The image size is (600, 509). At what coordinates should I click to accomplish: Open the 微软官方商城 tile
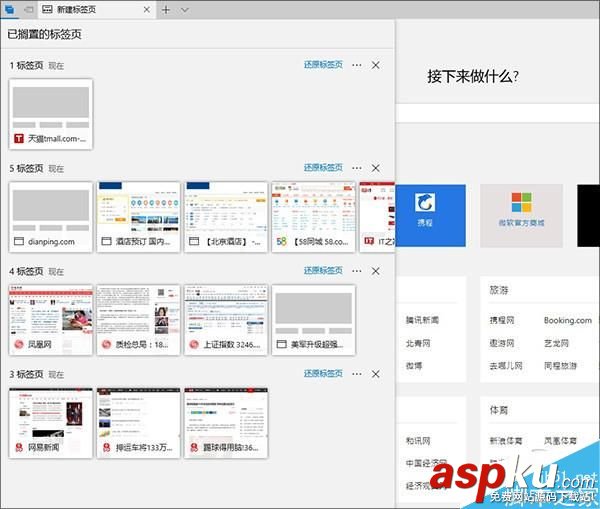(x=521, y=215)
